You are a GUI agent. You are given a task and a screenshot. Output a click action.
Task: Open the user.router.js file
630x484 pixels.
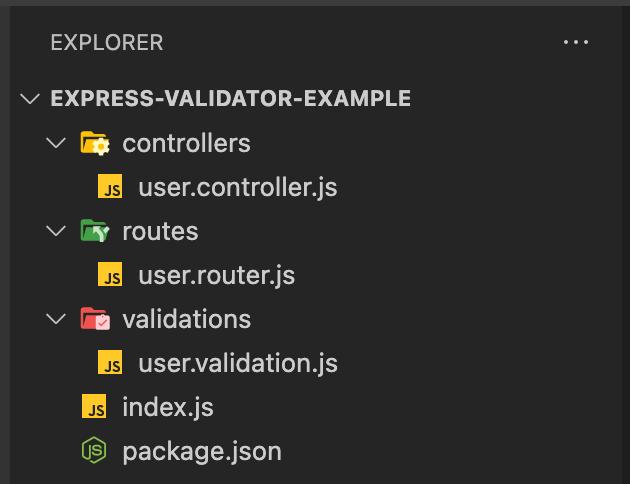[x=217, y=275]
